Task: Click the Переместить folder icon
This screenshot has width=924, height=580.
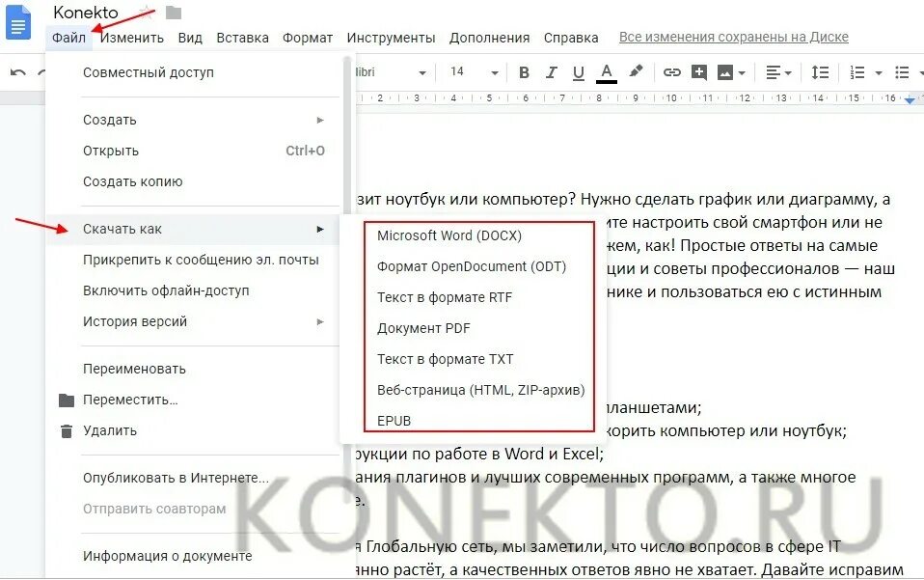Action: (67, 400)
